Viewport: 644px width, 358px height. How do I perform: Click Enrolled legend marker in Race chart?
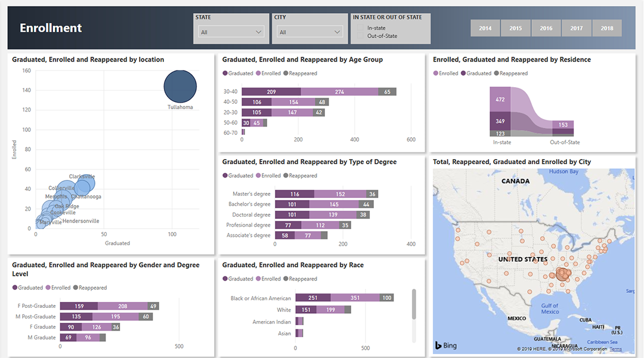click(258, 279)
